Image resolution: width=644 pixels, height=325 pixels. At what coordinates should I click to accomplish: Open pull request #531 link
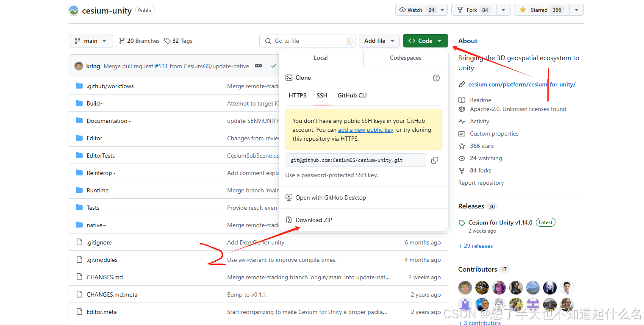[161, 66]
